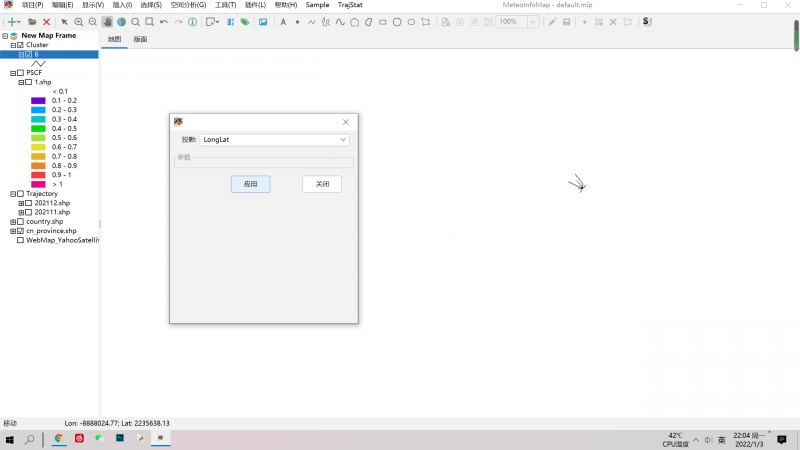Click the Undo arrow icon
800x450 pixels.
click(x=164, y=21)
